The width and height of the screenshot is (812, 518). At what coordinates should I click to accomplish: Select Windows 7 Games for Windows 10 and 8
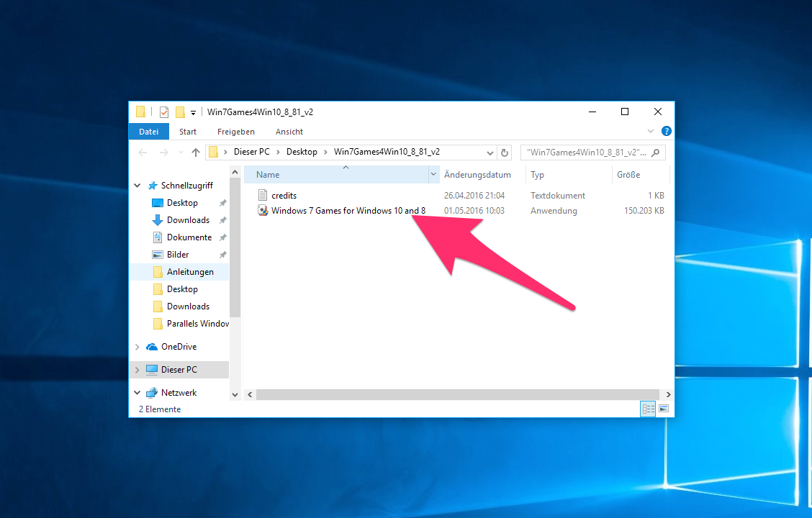(348, 211)
